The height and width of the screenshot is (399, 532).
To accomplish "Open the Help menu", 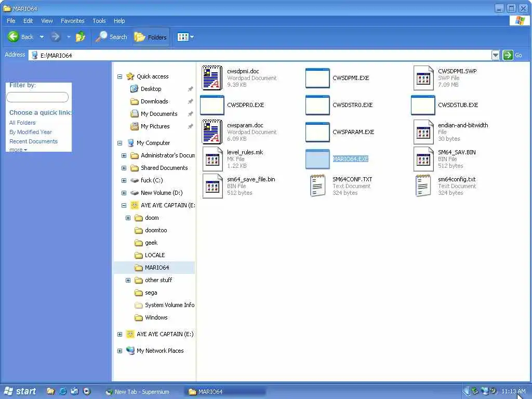I will pyautogui.click(x=119, y=21).
